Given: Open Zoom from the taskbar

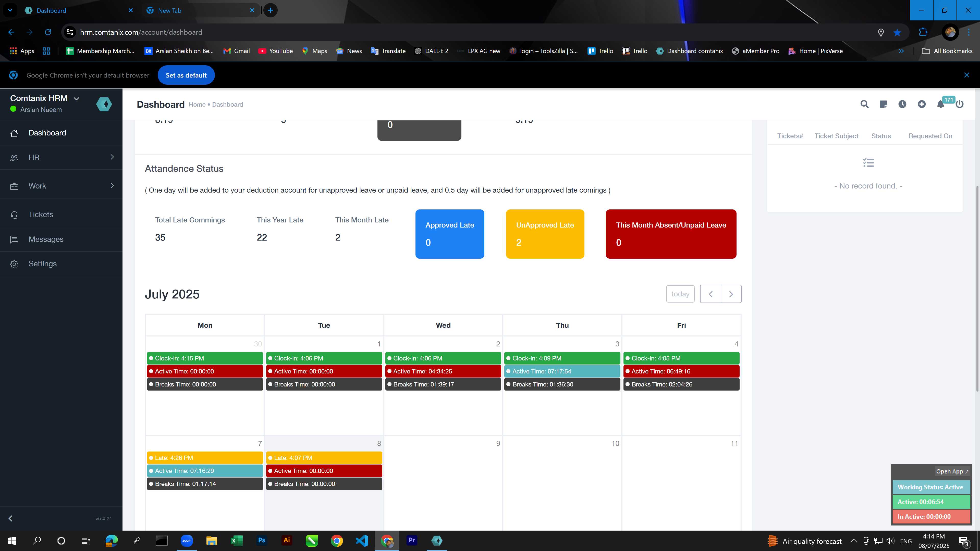Looking at the screenshot, I should coord(186,540).
